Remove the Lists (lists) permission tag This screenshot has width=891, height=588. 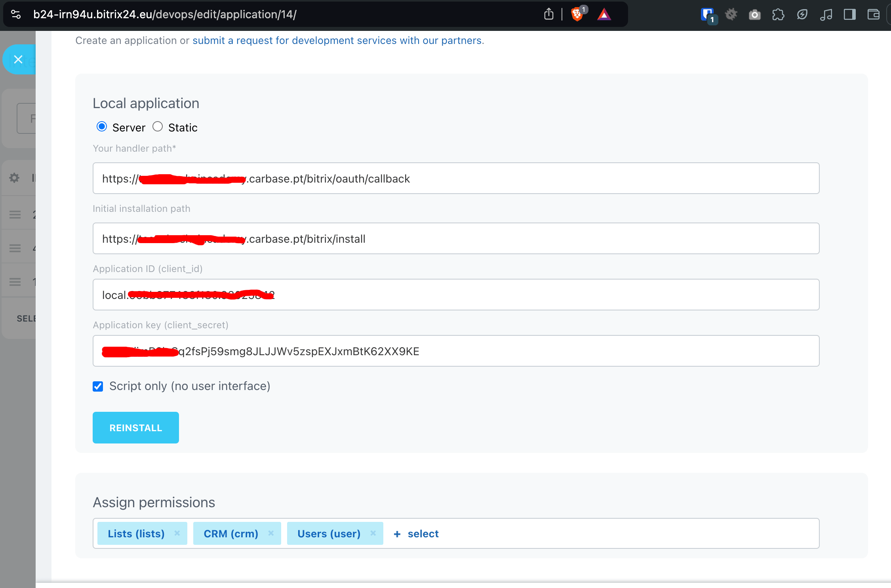177,533
